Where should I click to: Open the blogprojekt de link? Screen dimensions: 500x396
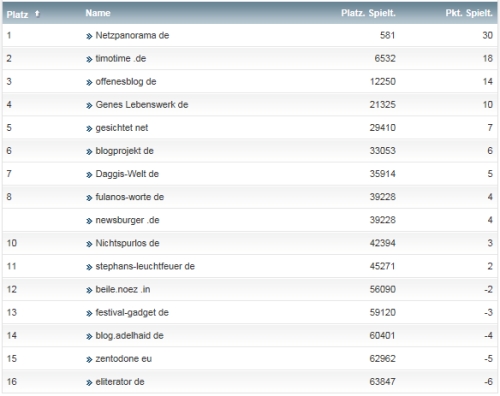point(124,151)
